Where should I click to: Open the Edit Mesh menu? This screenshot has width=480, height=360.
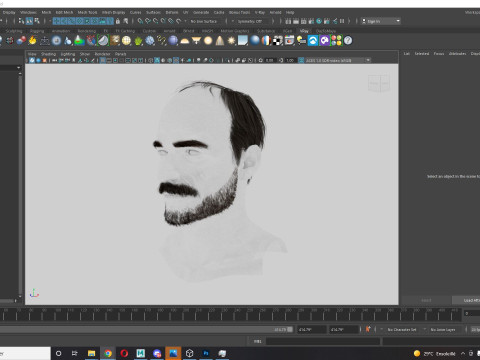64,12
